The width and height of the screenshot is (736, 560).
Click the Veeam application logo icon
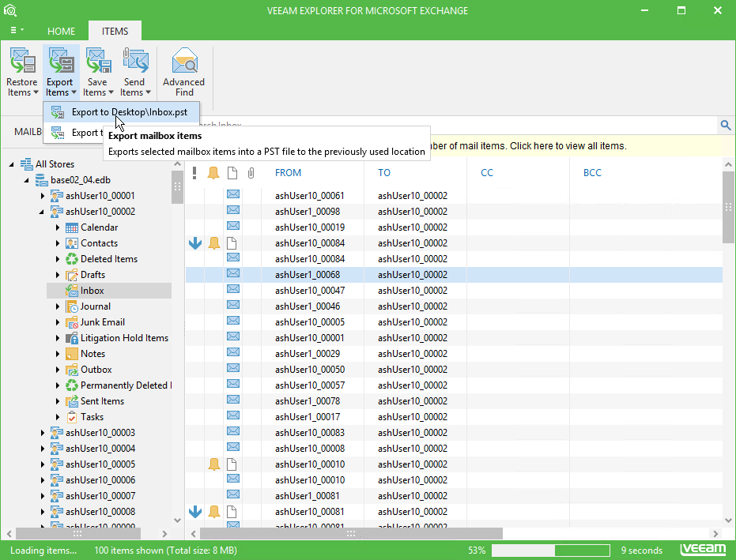coord(9,10)
